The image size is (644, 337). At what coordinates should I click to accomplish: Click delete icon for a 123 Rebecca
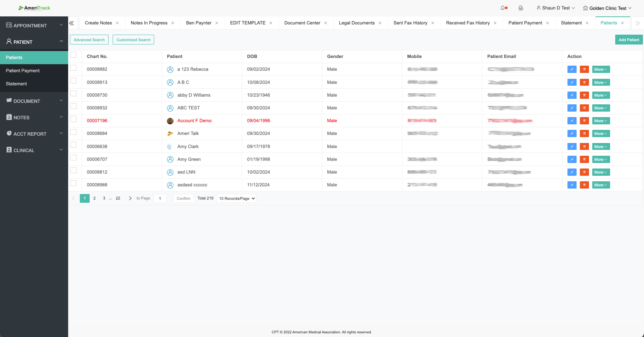click(x=584, y=69)
